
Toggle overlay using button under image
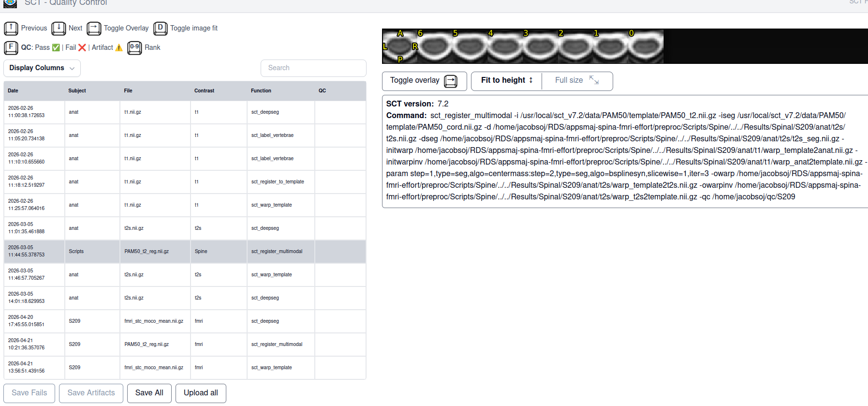[x=424, y=81]
